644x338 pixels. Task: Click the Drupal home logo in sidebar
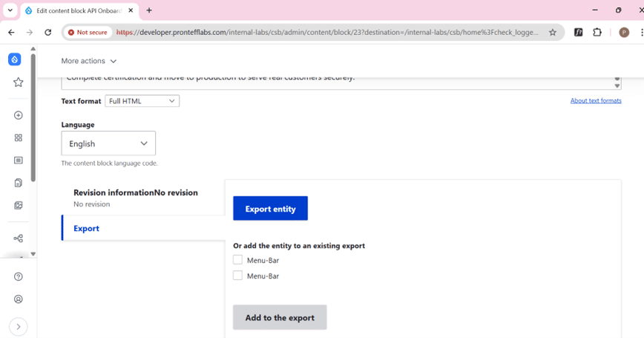point(15,60)
